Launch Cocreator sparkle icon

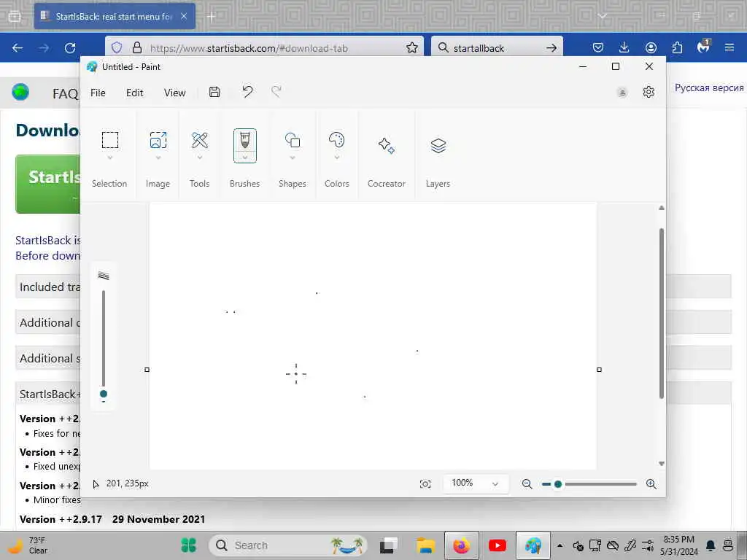point(387,145)
